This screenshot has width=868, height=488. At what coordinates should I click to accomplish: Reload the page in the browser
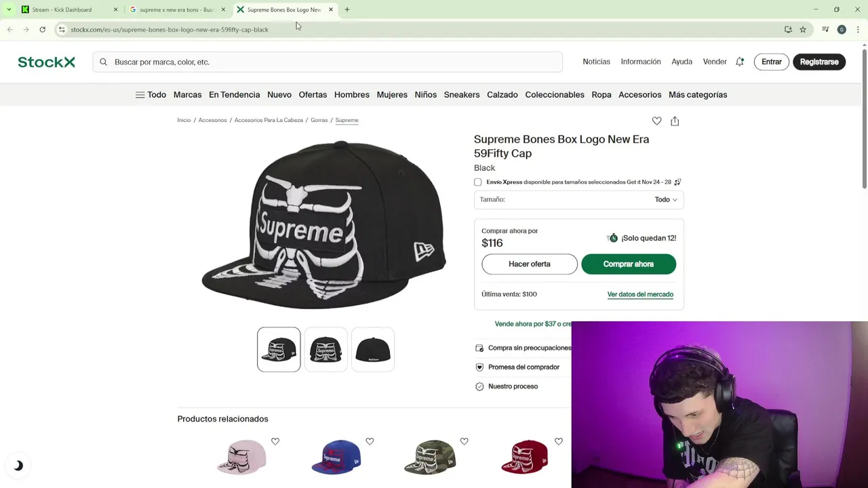(x=42, y=29)
